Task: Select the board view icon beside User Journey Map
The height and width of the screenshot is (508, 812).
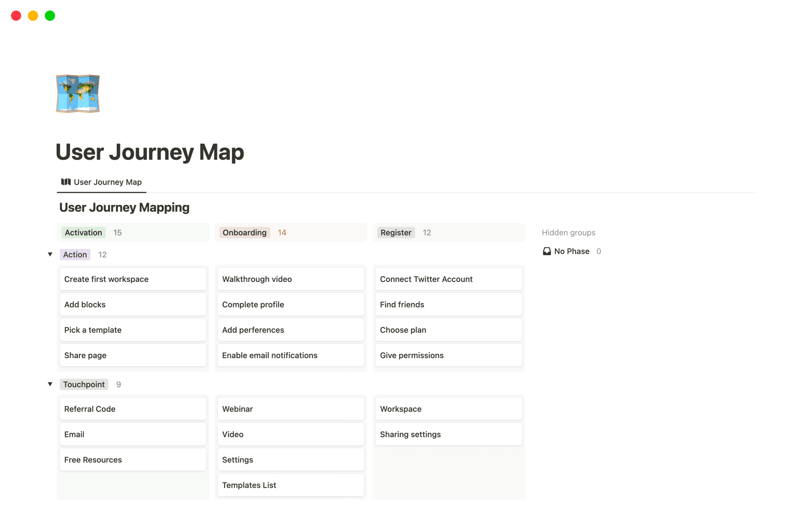Action: tap(66, 182)
